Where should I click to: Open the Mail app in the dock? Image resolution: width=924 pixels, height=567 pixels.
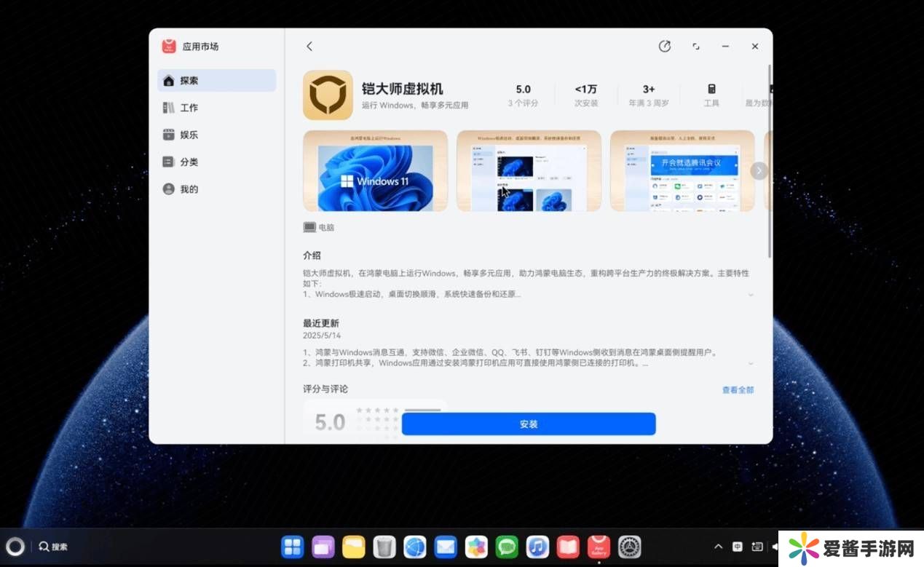pos(445,547)
